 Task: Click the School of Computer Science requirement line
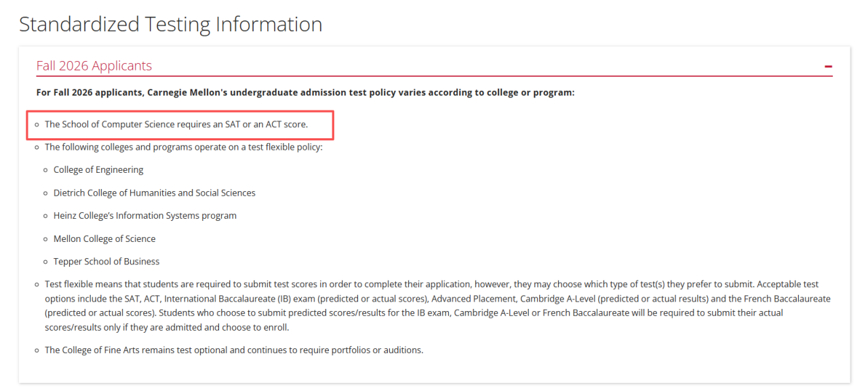(x=176, y=124)
